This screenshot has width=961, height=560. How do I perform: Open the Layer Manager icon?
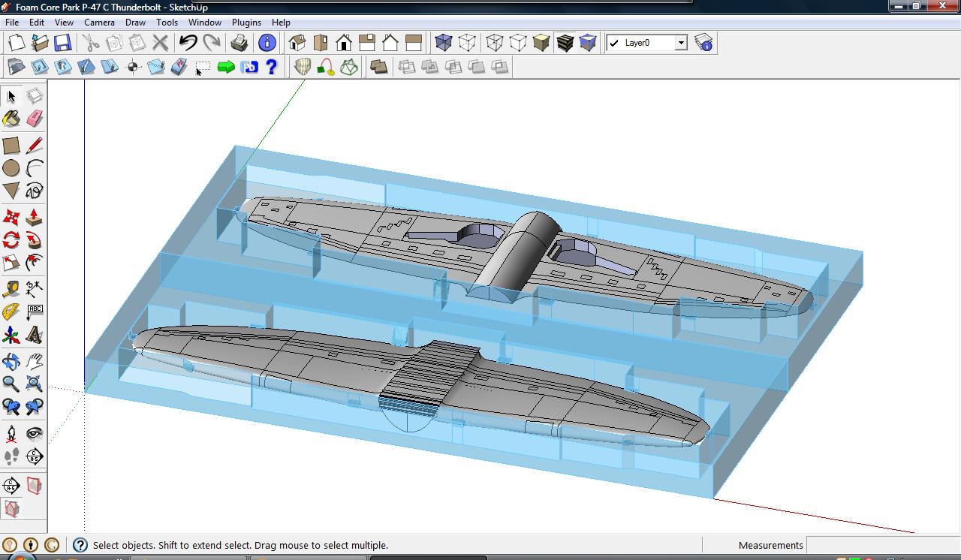pos(703,43)
